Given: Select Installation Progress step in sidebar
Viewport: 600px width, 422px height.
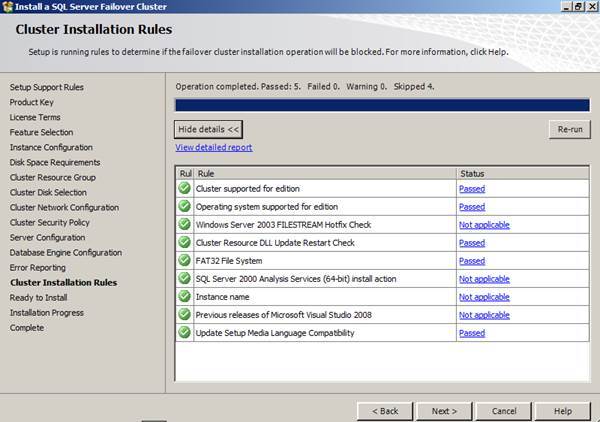Looking at the screenshot, I should coord(46,313).
